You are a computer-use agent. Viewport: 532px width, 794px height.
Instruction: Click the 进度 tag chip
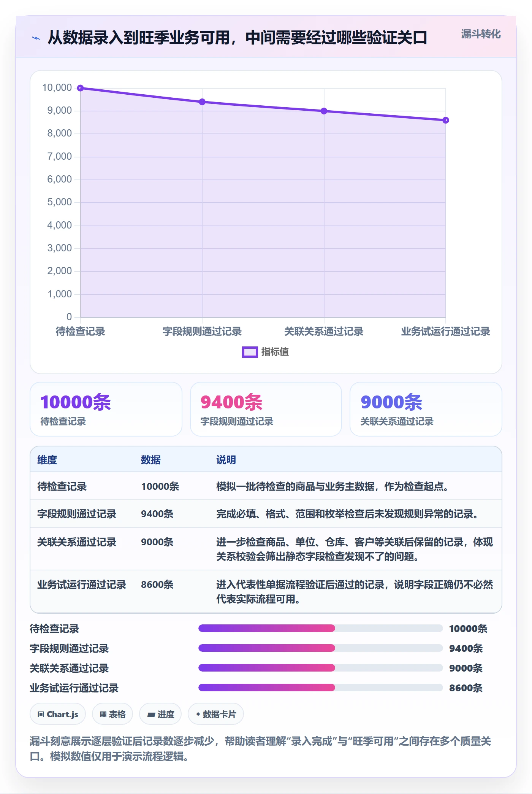(160, 714)
